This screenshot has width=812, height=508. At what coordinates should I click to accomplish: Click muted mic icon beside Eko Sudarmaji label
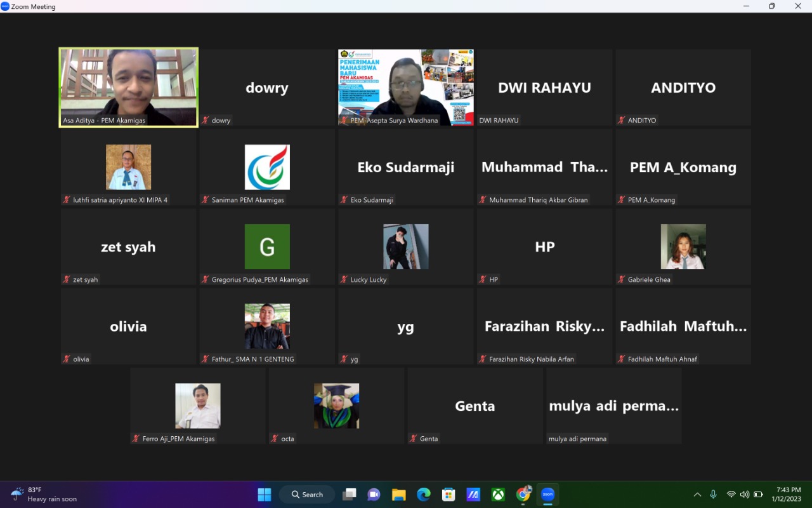coord(344,199)
